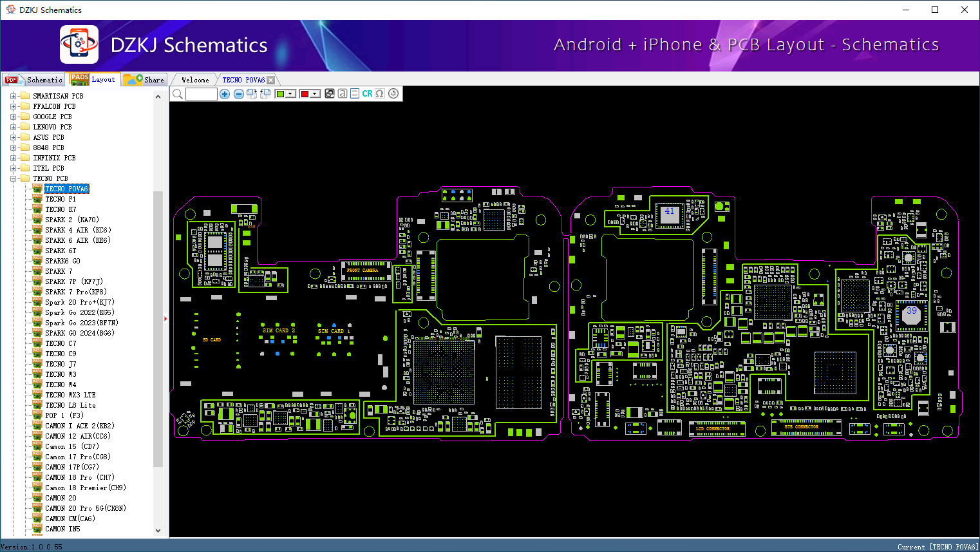Expand the 8848 PCB folder
This screenshot has width=980, height=552.
13,148
